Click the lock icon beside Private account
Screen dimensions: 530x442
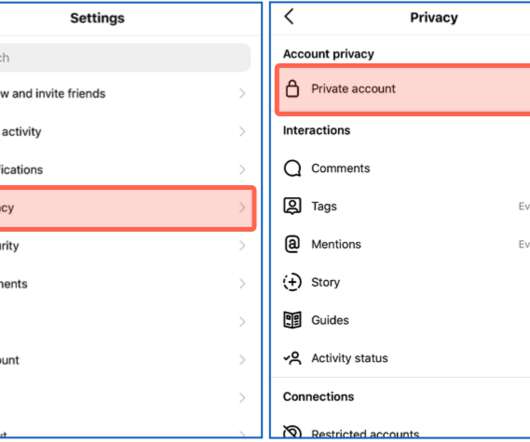point(292,89)
